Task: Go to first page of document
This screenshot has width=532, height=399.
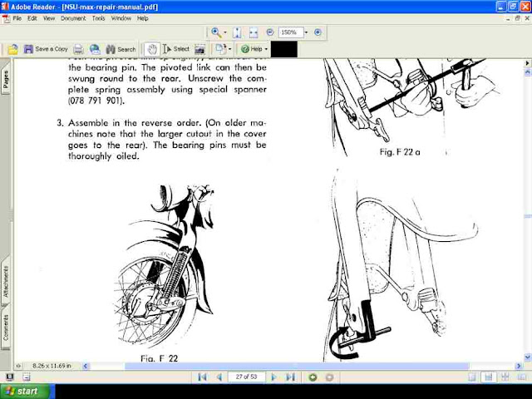Action: 202,377
